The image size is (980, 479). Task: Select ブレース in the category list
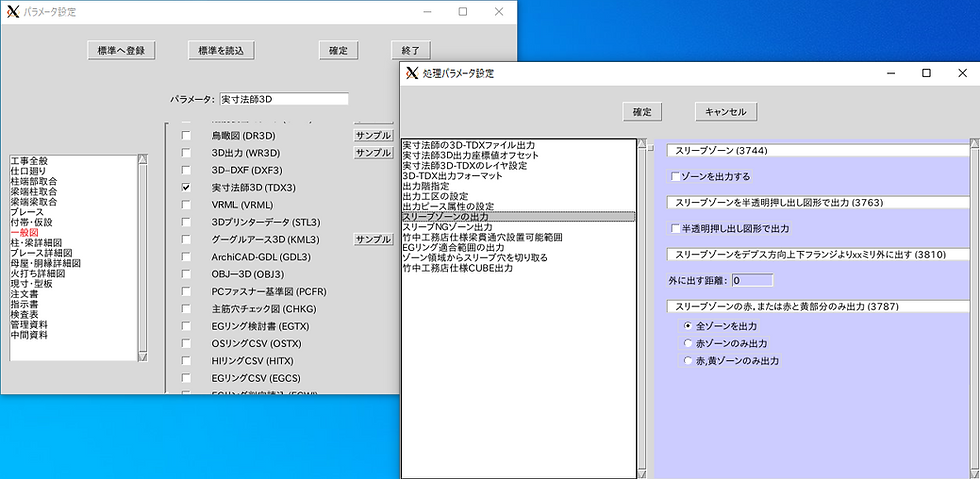tap(27, 212)
